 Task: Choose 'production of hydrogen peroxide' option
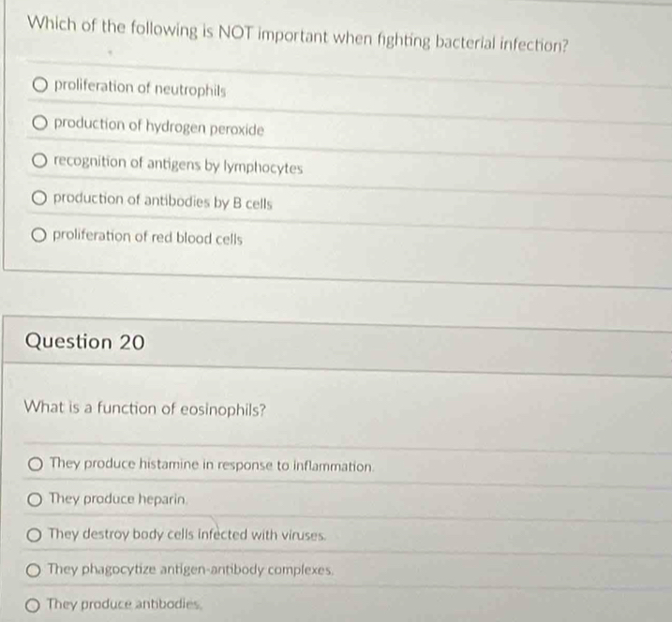39,124
